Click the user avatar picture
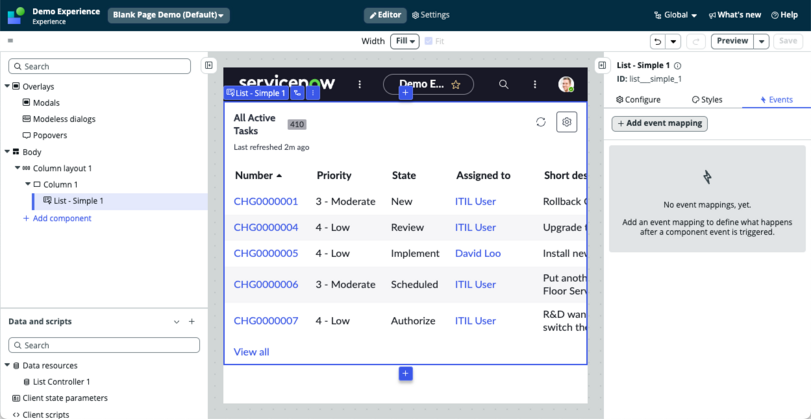The image size is (811, 419). (566, 84)
